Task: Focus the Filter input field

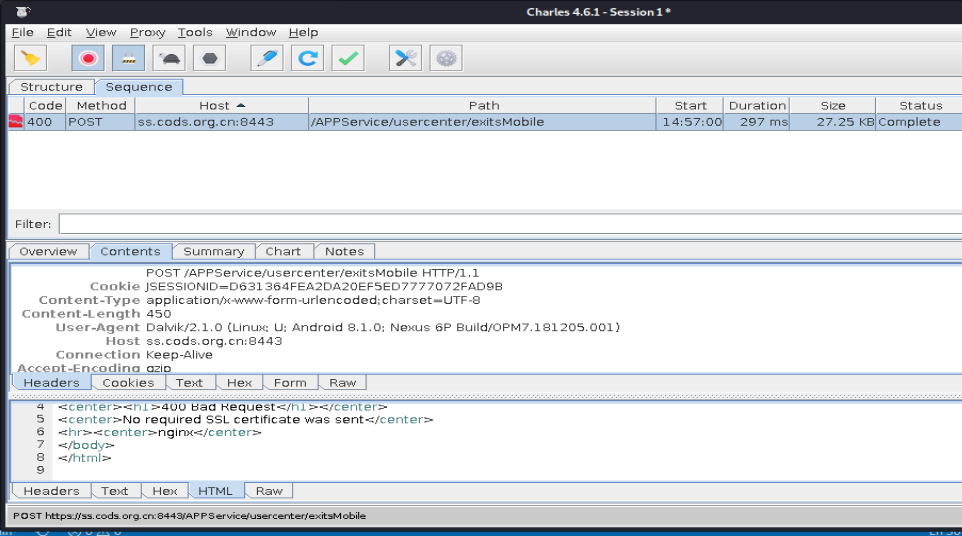Action: tap(510, 224)
